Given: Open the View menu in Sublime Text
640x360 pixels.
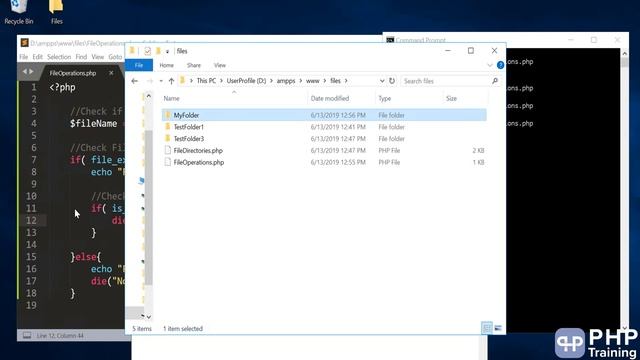Looking at the screenshot, I should click(98, 57).
